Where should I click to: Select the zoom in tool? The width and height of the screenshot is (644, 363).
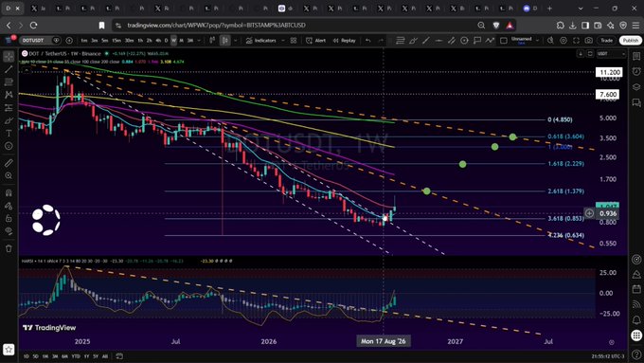[x=9, y=176]
